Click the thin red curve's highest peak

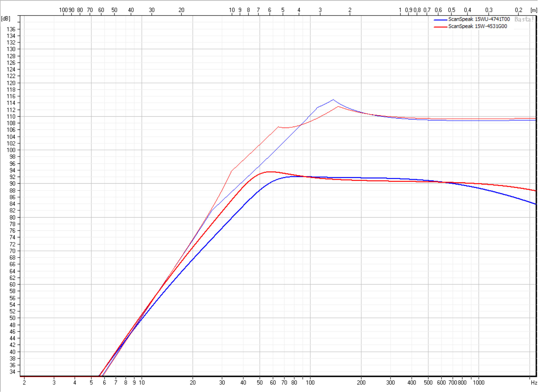(x=338, y=107)
